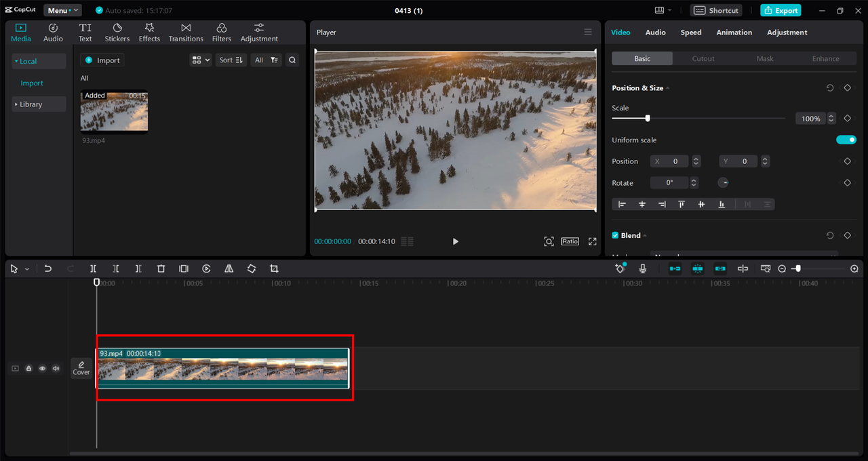The width and height of the screenshot is (868, 461).
Task: Open the Animation tab
Action: (x=734, y=32)
